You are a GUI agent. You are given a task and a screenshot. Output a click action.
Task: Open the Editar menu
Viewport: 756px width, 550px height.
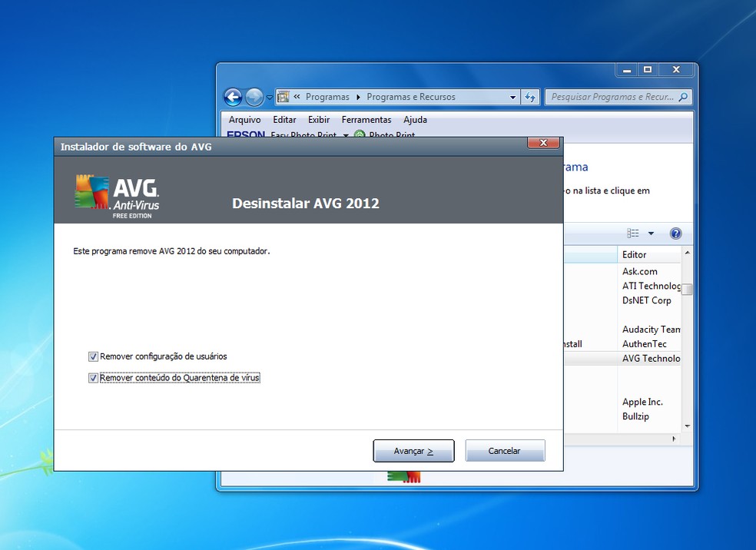284,120
